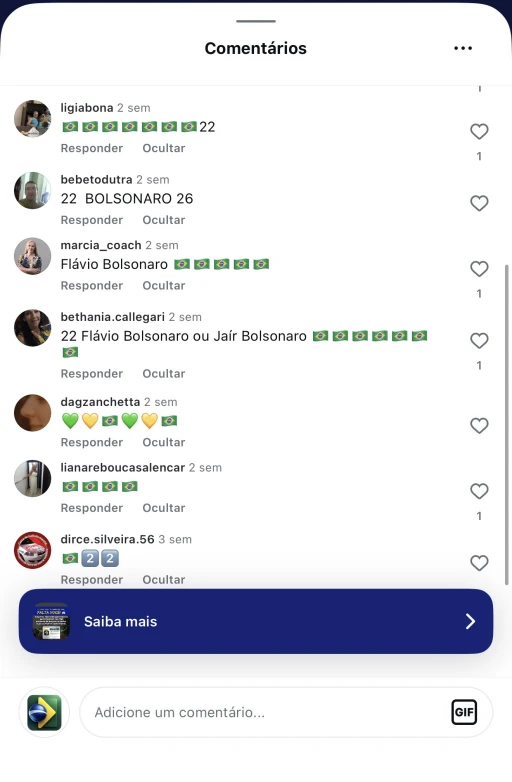Heart bethania.callegari's comment
The width and height of the screenshot is (512, 782).
[479, 341]
